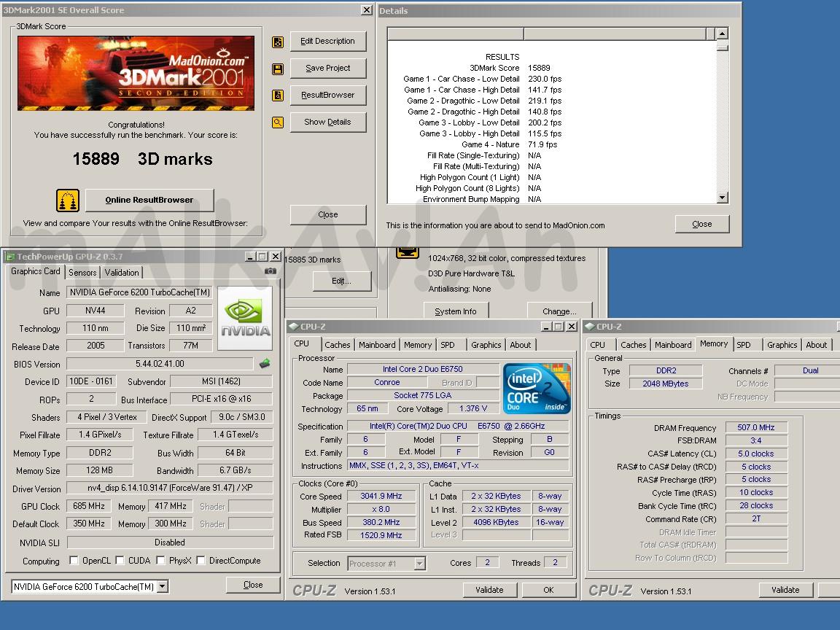Click the BIOS Version field 5.44.02.41.00
This screenshot has width=840, height=630.
pyautogui.click(x=160, y=364)
